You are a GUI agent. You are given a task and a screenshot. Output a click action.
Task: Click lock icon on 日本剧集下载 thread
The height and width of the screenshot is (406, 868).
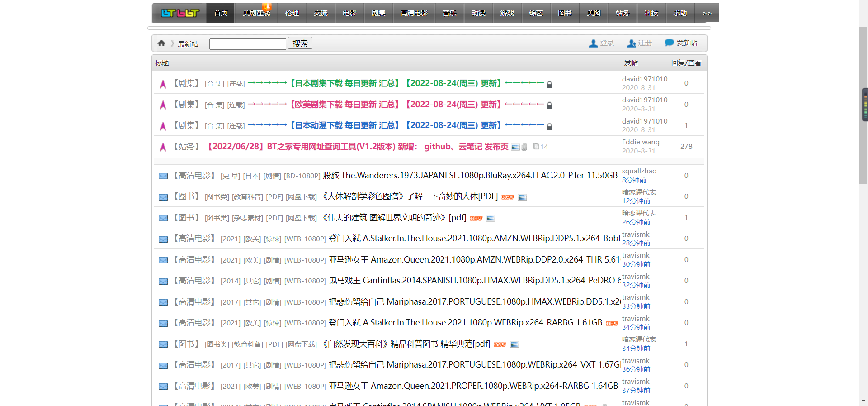pyautogui.click(x=550, y=84)
